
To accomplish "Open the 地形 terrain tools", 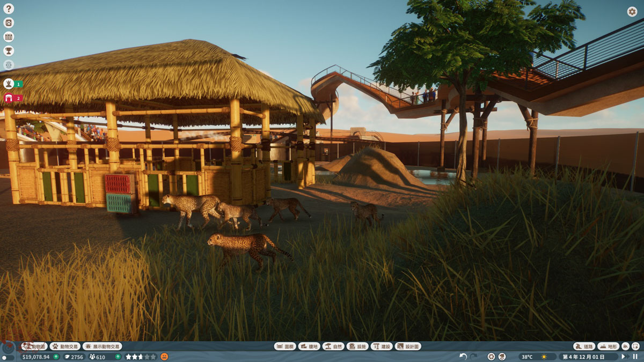I will click(x=608, y=346).
